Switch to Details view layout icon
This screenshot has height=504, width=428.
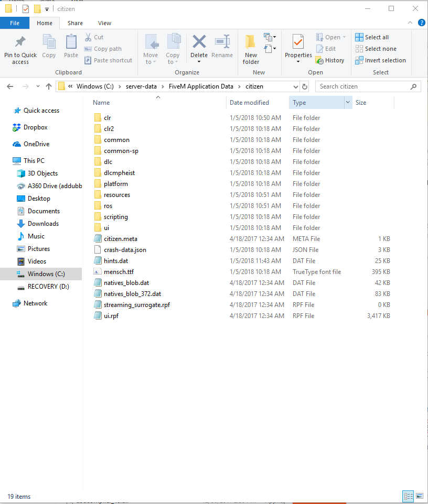click(409, 496)
